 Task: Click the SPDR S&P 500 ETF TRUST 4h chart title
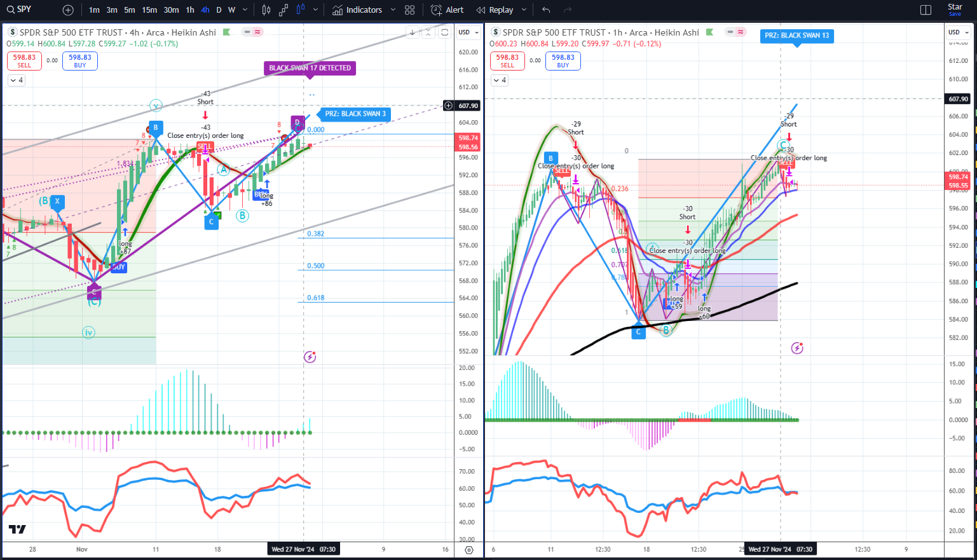click(118, 32)
